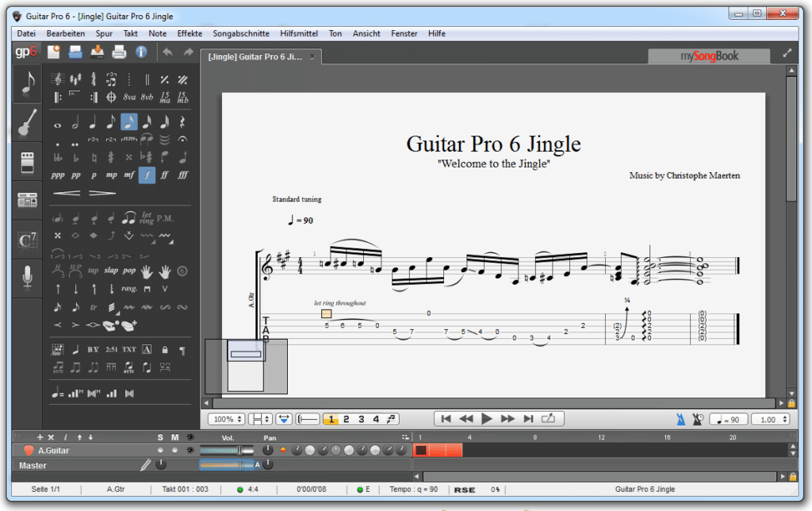Open the microphone lyrics panel

point(28,277)
